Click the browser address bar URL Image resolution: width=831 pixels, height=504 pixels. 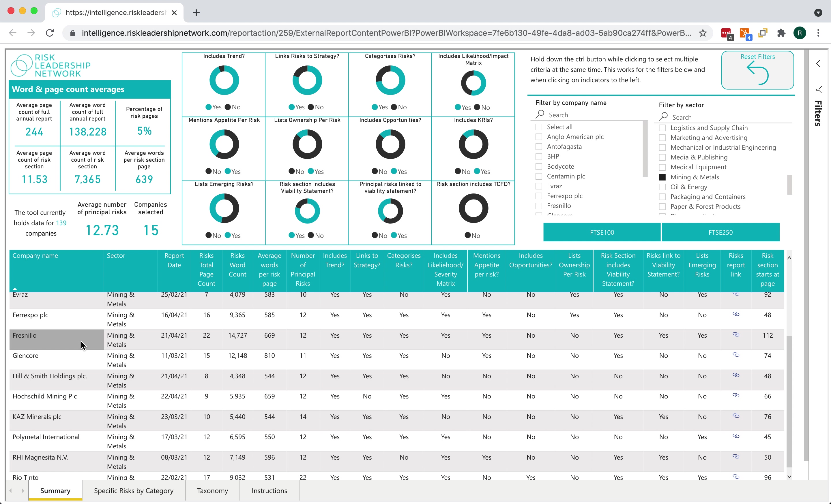pos(386,33)
